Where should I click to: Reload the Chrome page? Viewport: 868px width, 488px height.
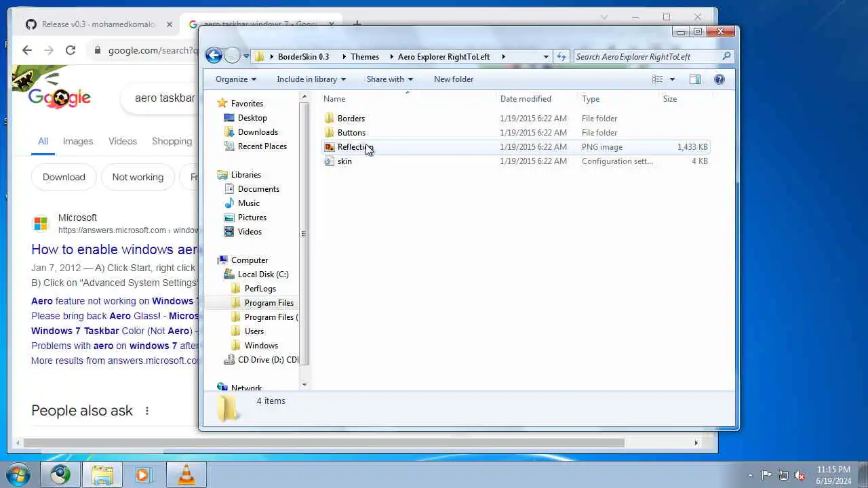[x=71, y=50]
